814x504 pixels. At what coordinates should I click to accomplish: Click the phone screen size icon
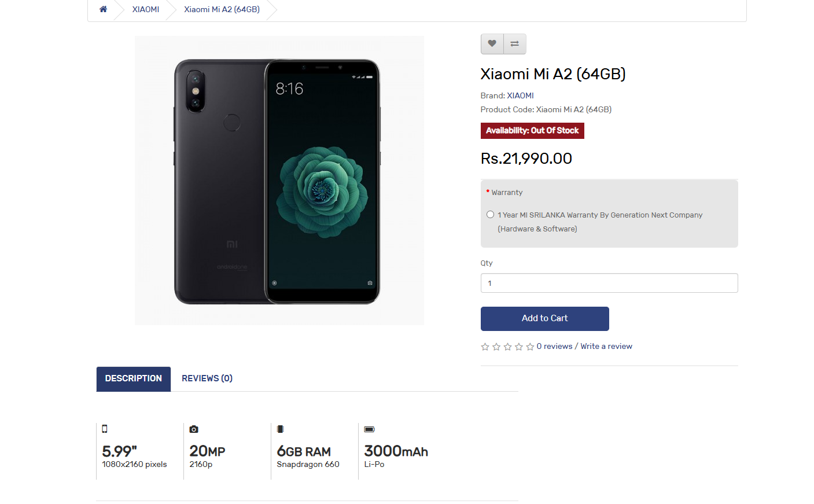[x=105, y=429]
